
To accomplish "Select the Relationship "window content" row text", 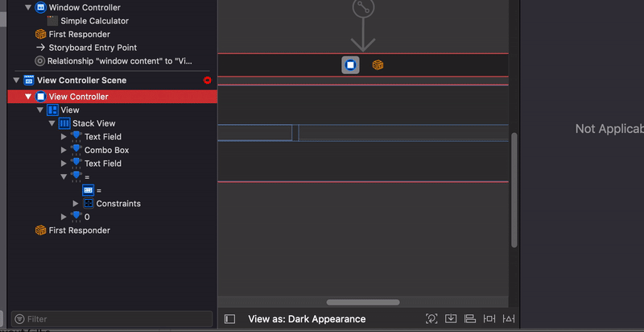I will click(x=119, y=61).
